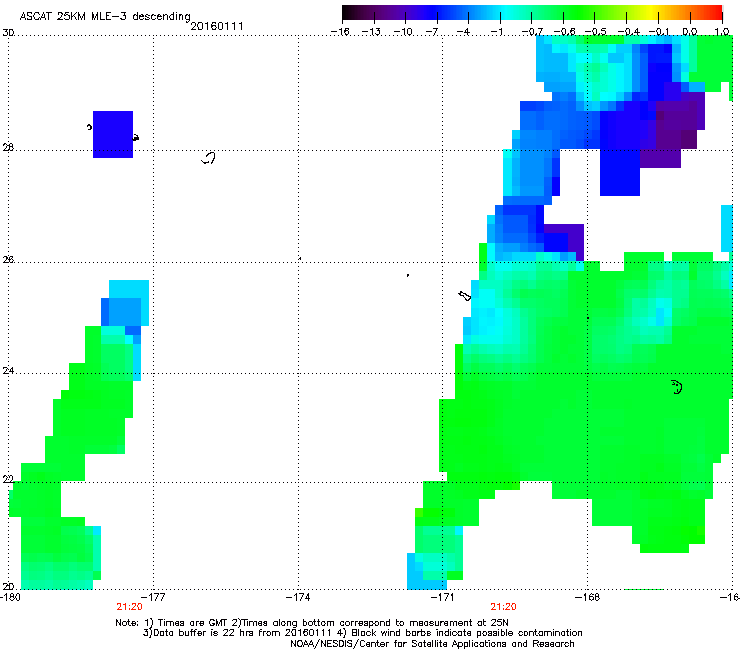The height and width of the screenshot is (650, 740).
Task: Select the '-0.7' color scale label
Action: pyautogui.click(x=532, y=32)
